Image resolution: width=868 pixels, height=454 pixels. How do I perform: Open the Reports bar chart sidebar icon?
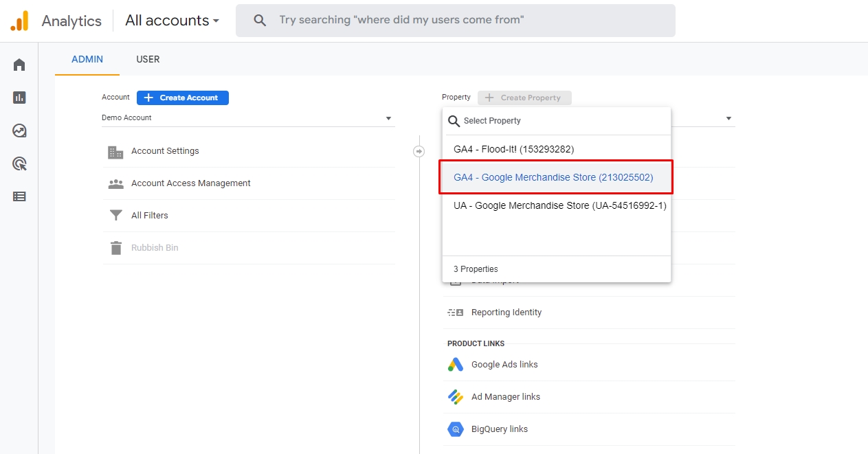click(19, 98)
